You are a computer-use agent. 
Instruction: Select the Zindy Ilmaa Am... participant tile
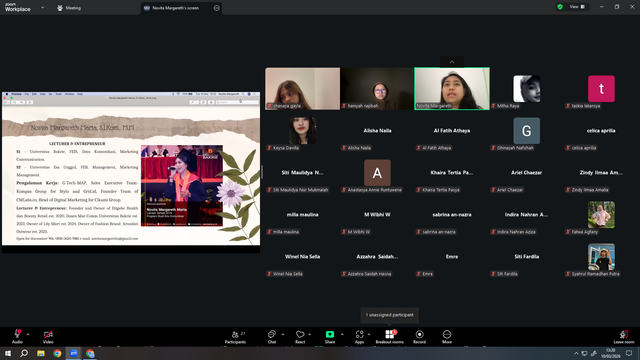[601, 173]
